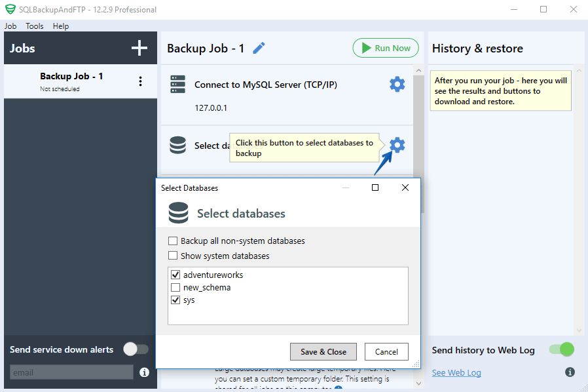Click 127.0.0.1 server address text
Image resolution: width=588 pixels, height=392 pixels.
coord(211,108)
